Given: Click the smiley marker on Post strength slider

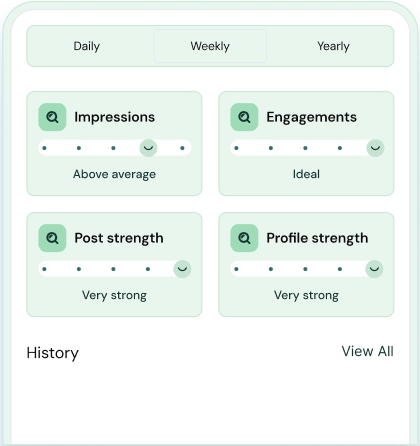Looking at the screenshot, I should (x=182, y=269).
